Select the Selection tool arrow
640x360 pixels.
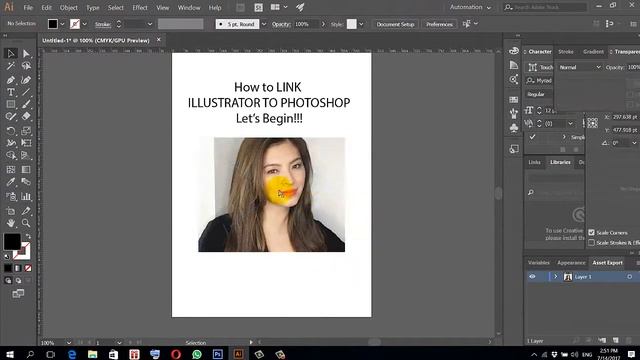pos(11,53)
